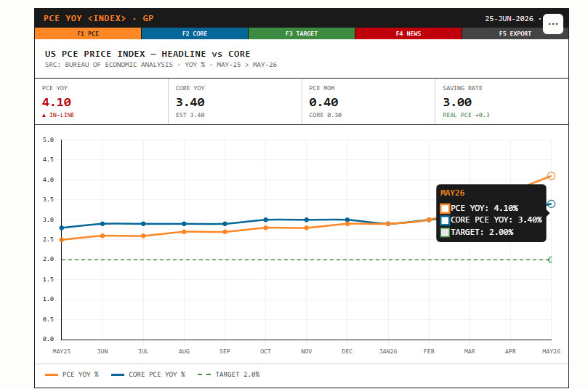Click the OCT blue core data point
This screenshot has width=588, height=389.
click(265, 220)
